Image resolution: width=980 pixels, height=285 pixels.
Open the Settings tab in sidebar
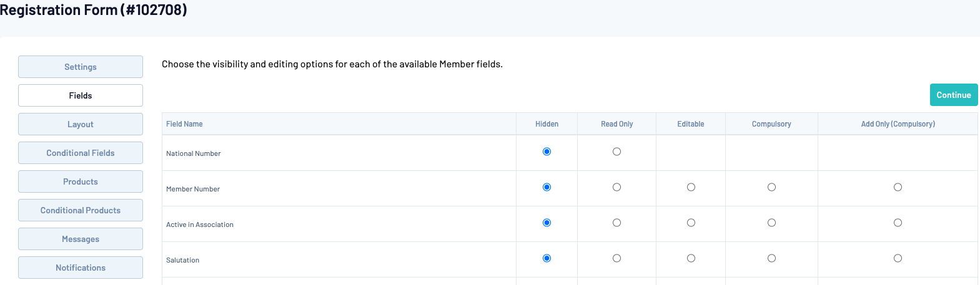click(x=81, y=67)
